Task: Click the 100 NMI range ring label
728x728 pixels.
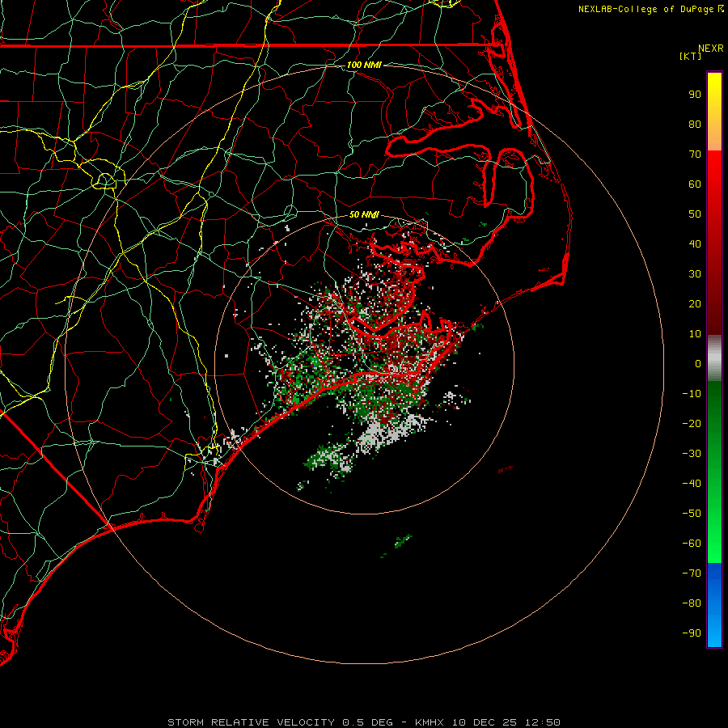Action: point(364,65)
